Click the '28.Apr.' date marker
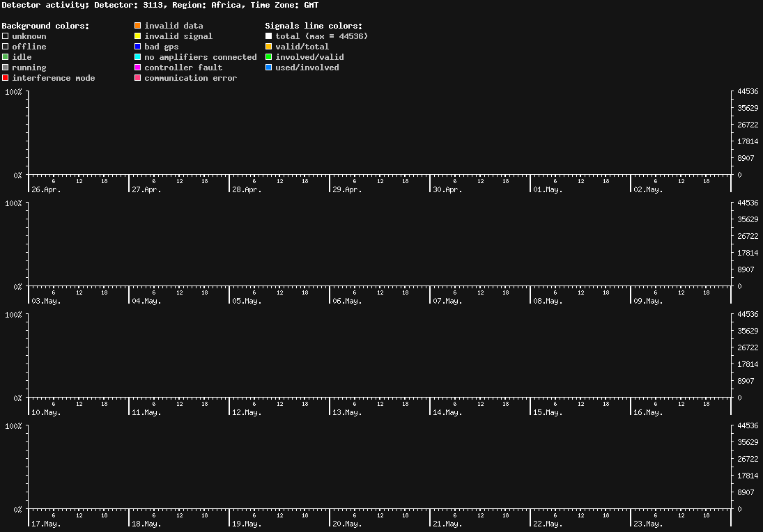The image size is (763, 532). point(247,189)
